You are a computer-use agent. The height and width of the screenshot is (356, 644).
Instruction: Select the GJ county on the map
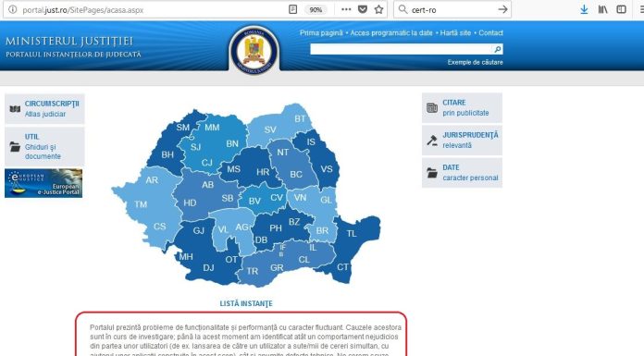click(198, 231)
